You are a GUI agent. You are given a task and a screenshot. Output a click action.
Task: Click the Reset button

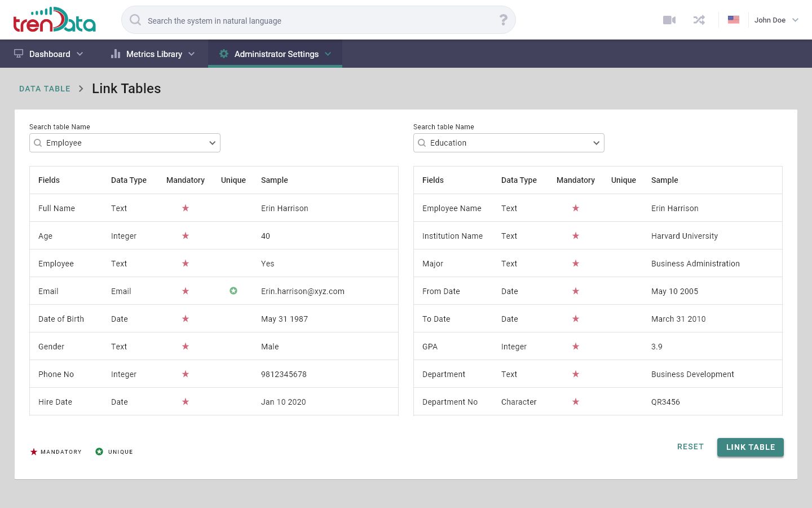point(690,447)
